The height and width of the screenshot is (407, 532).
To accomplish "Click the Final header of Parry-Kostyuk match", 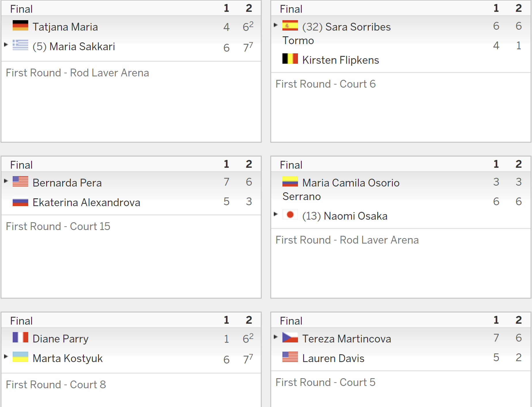I will click(21, 321).
